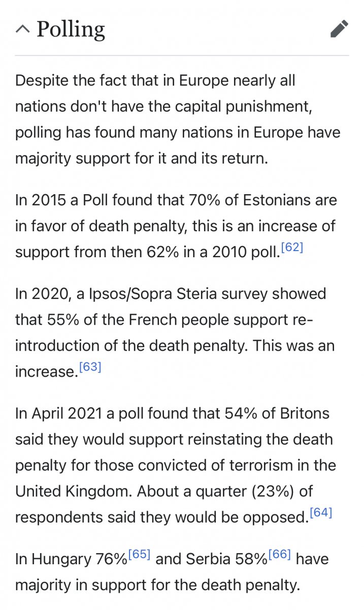Tap the final paragraph beginning "In Hungary"
Viewport: 364px width, 610px height.
click(x=172, y=572)
